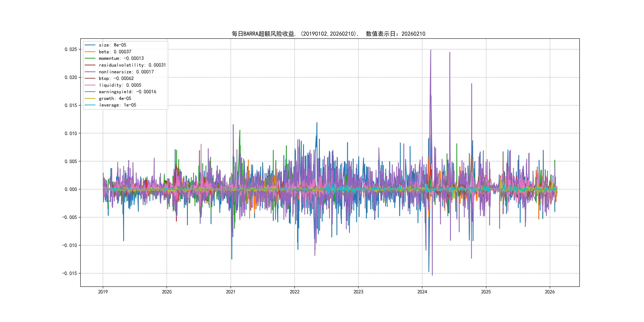Click the -0.015 y-axis tick label
The height and width of the screenshot is (322, 644).
(70, 273)
